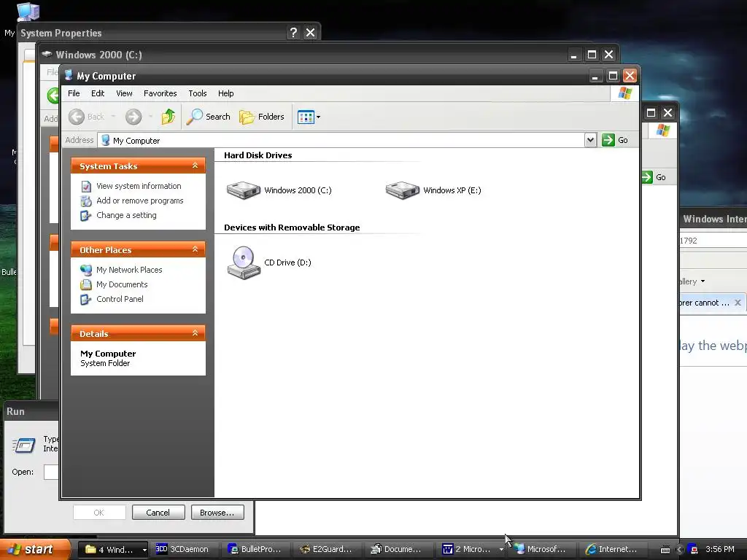Click the Go button next to Address bar
The width and height of the screenshot is (747, 560).
coord(615,140)
